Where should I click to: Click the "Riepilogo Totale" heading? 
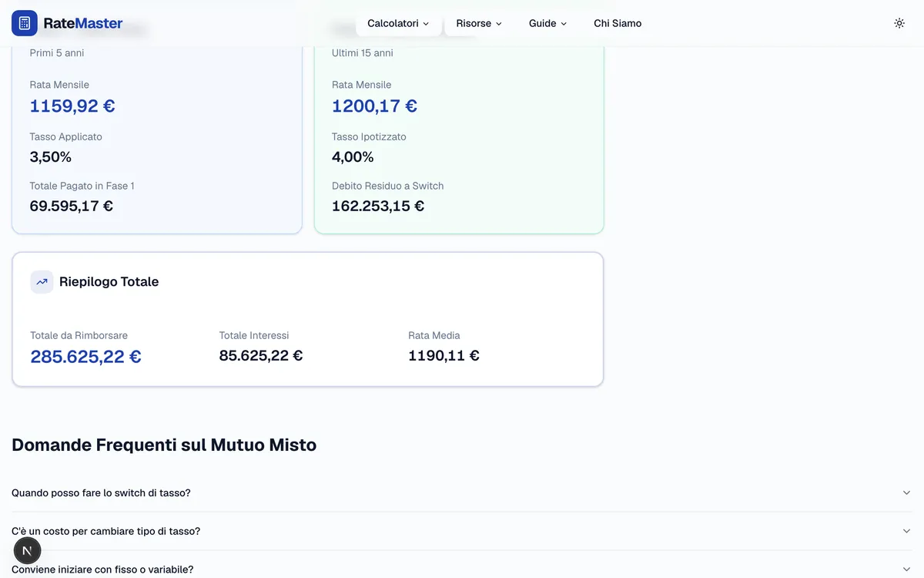(x=109, y=282)
